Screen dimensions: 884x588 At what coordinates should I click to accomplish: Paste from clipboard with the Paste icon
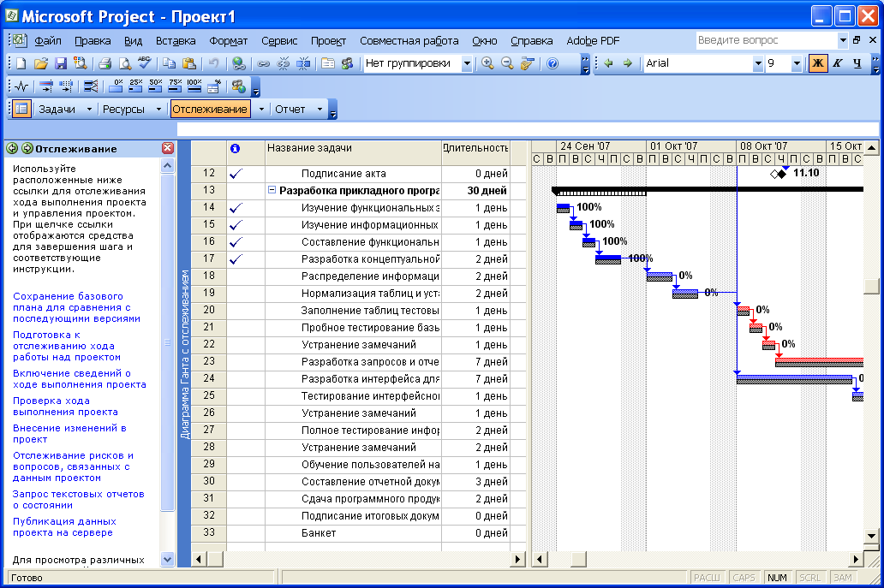click(189, 63)
